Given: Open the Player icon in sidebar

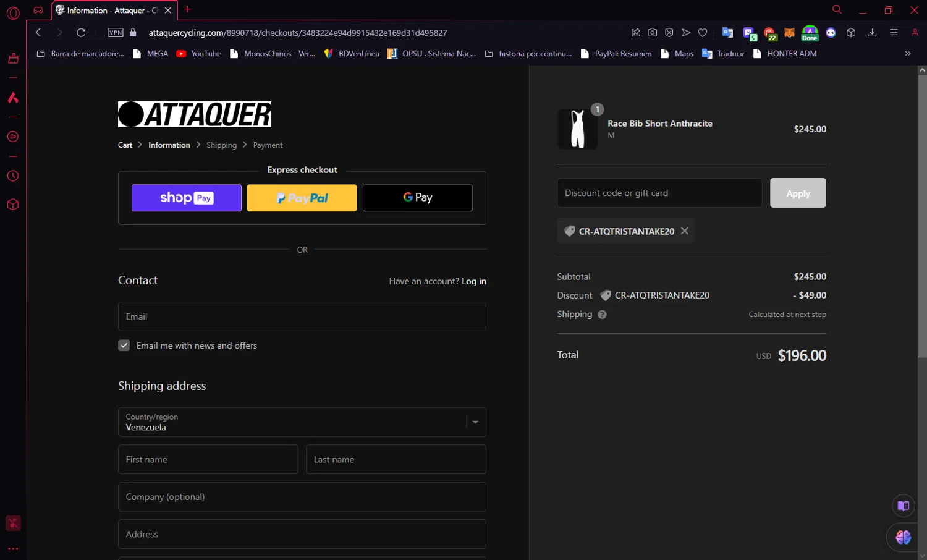Looking at the screenshot, I should (13, 137).
